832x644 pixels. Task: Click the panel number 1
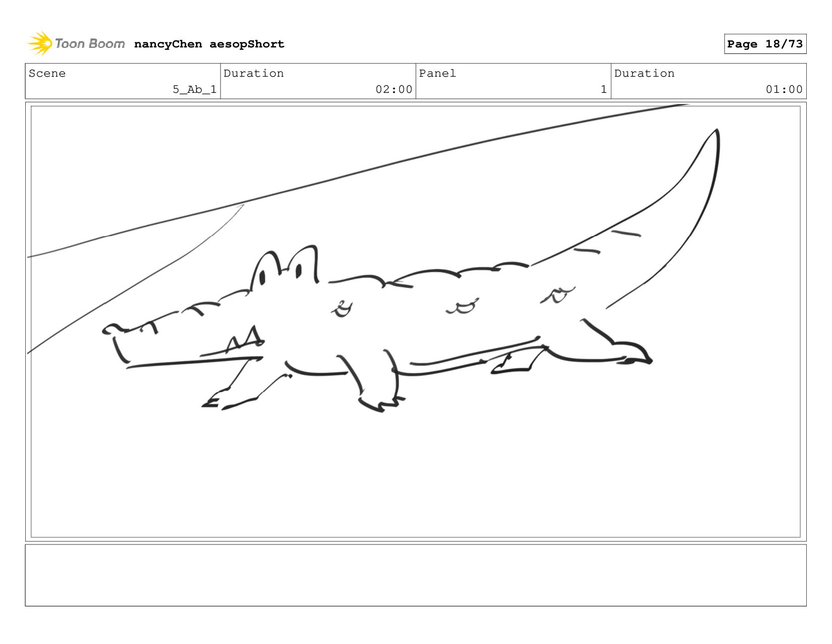pyautogui.click(x=603, y=89)
